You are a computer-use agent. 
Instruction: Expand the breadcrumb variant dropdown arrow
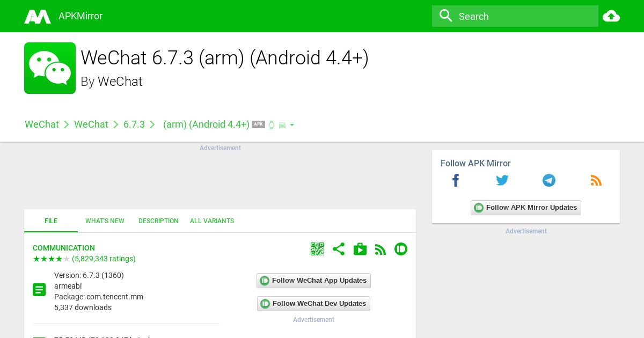point(292,125)
